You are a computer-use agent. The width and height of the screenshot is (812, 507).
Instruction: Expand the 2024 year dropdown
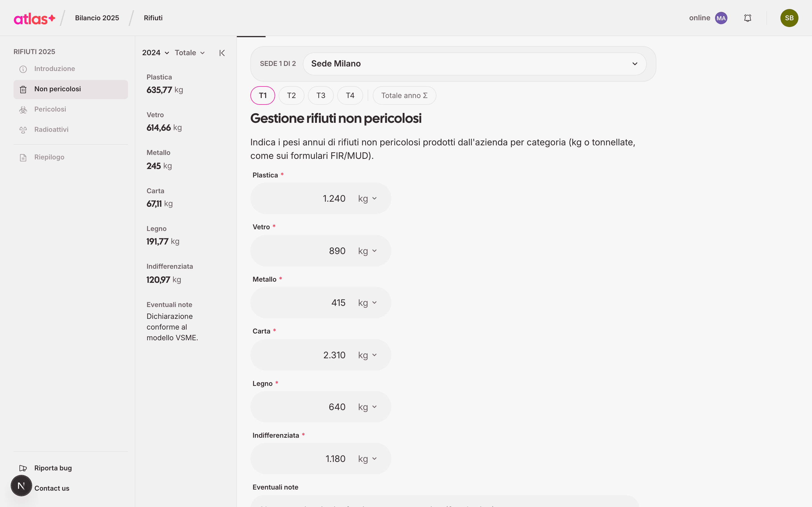click(155, 53)
